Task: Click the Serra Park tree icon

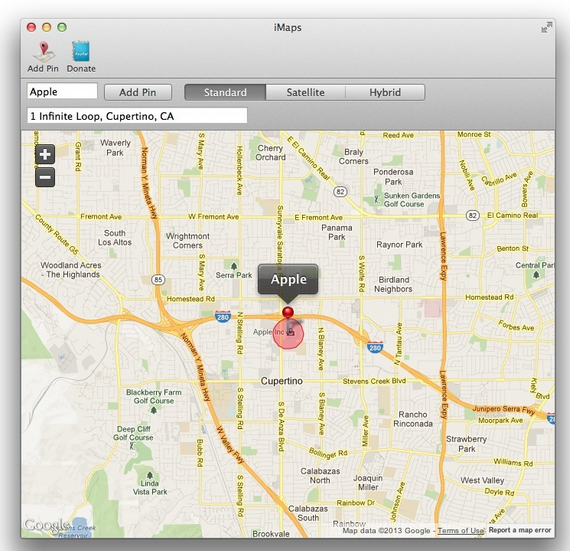Action: [234, 266]
